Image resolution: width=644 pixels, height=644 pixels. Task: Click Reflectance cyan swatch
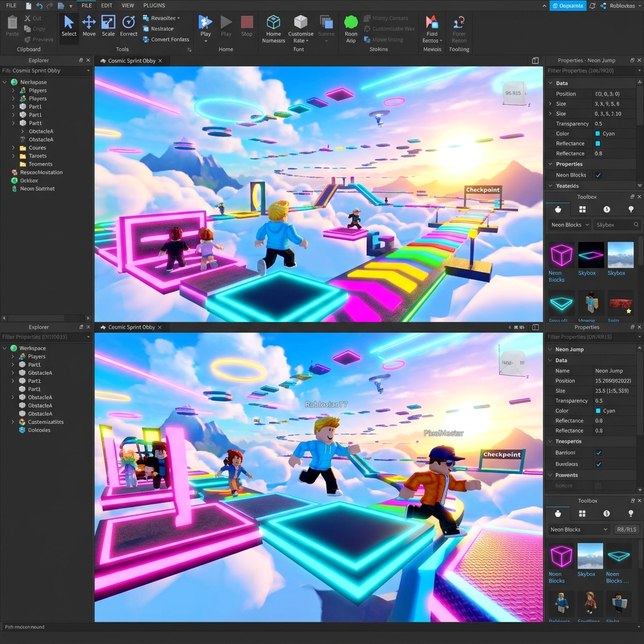point(597,144)
